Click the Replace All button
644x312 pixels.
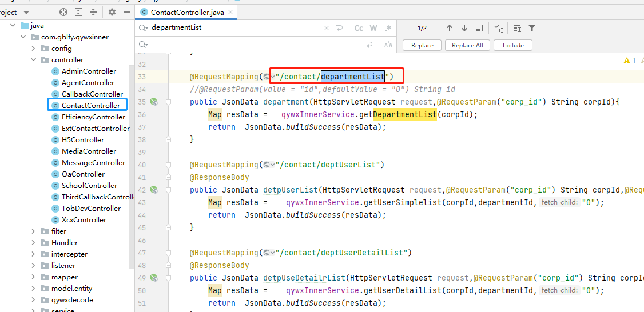467,45
